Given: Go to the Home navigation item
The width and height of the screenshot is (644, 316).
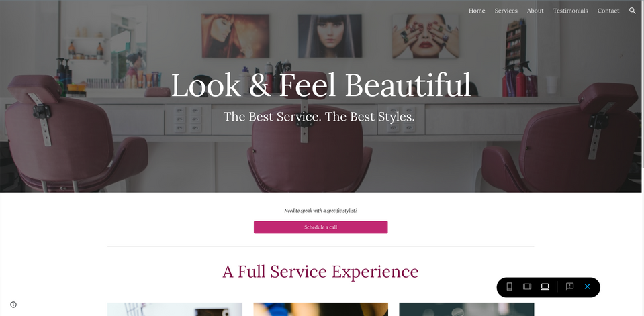Looking at the screenshot, I should pyautogui.click(x=477, y=11).
